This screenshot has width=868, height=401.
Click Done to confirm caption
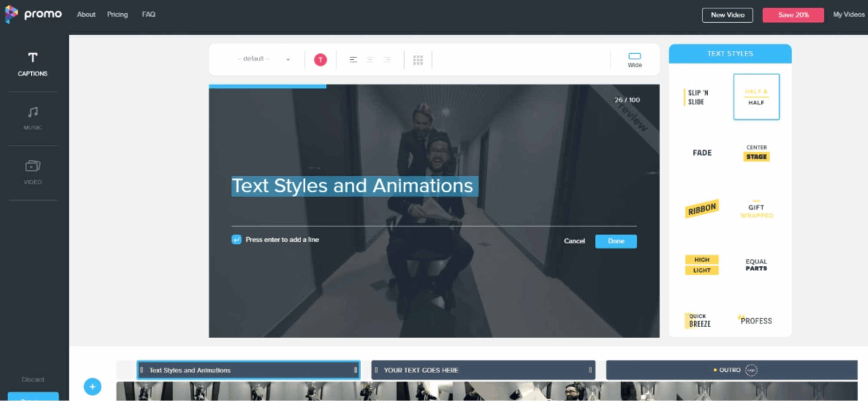click(616, 241)
